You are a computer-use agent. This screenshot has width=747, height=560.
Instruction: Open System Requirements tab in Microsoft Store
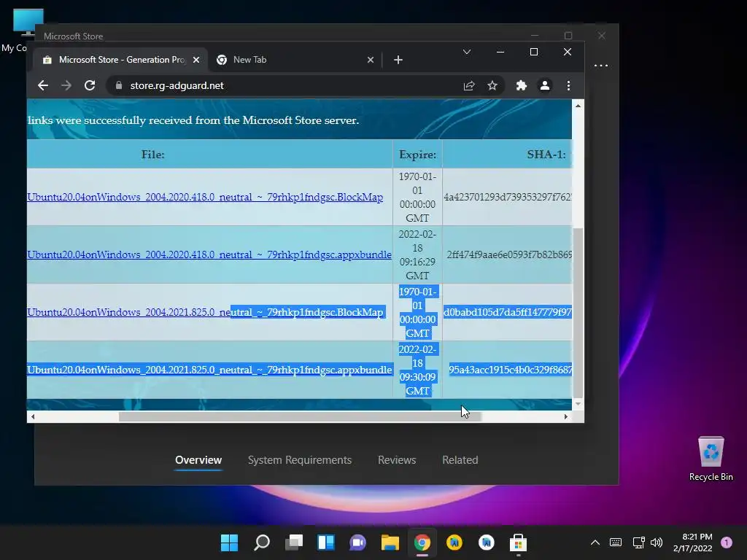click(x=300, y=460)
